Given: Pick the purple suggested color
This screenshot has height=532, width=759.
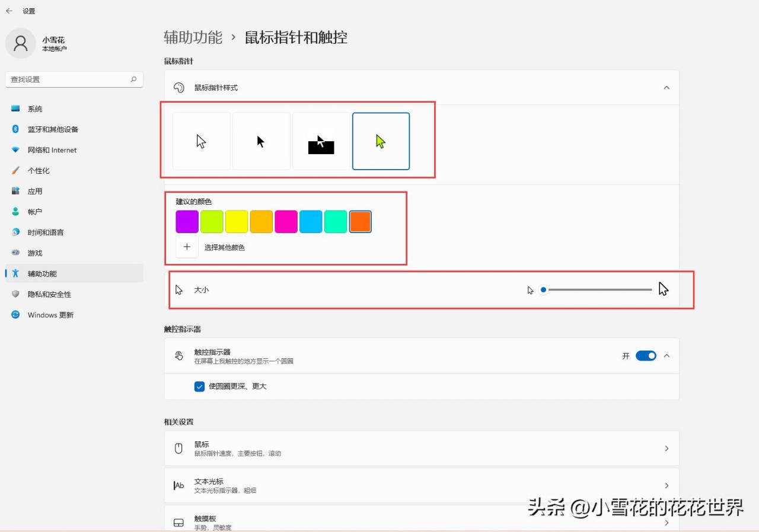Looking at the screenshot, I should click(187, 221).
